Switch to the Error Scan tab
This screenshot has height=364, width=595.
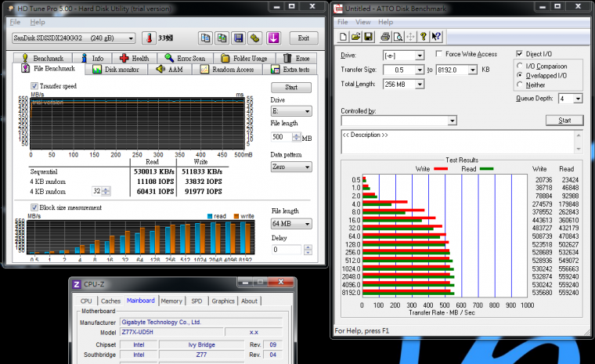click(x=185, y=58)
